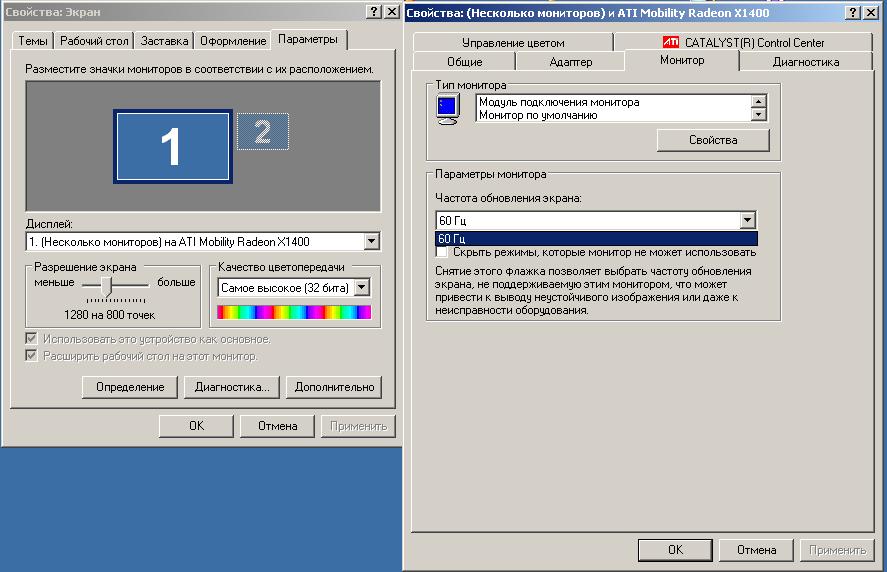Screen dimensions: 887x572
Task: Expand the refresh rate dropdown arrow
Action: [x=747, y=220]
